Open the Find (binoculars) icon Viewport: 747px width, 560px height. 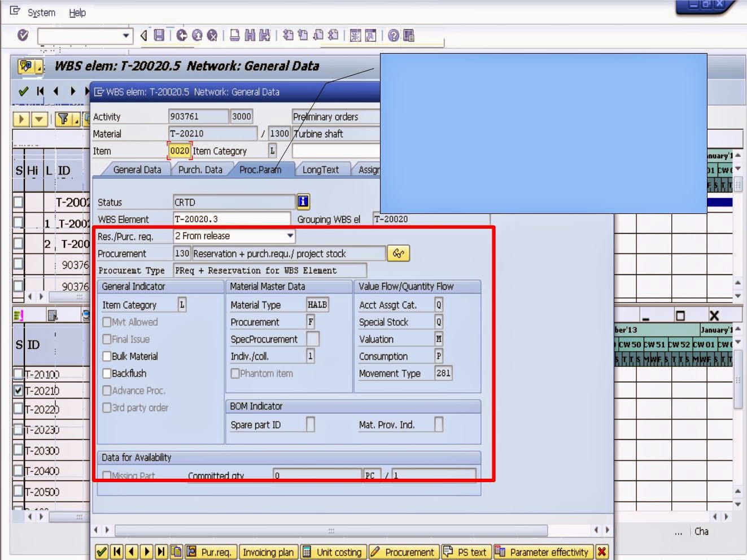click(250, 36)
